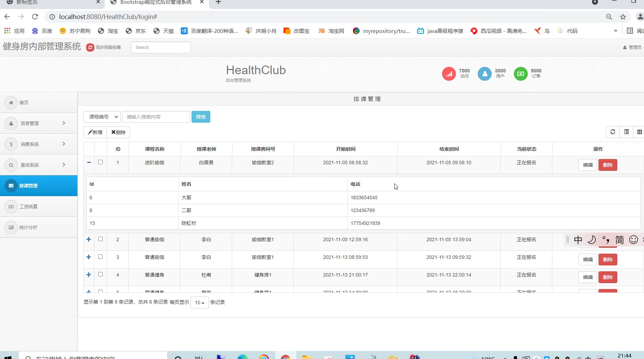This screenshot has height=359, width=644.
Task: Click 编辑 for the 进阶瑜伽 row
Action: tap(588, 165)
